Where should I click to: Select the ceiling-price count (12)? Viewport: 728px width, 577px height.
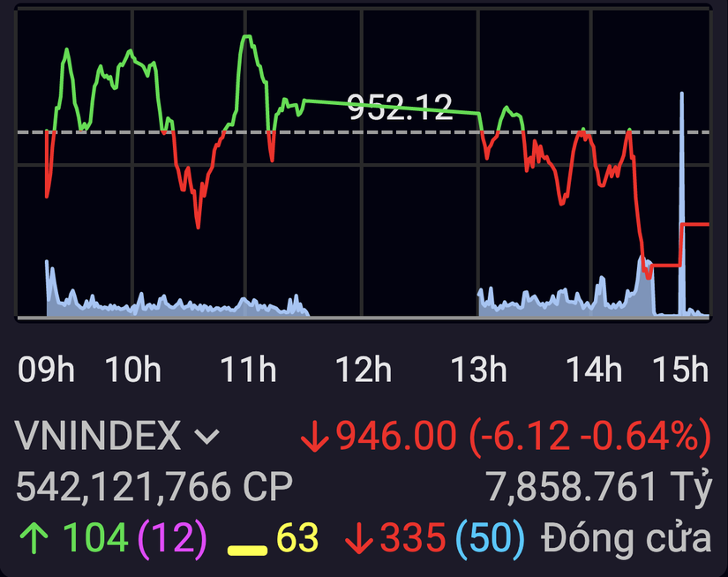(x=172, y=538)
